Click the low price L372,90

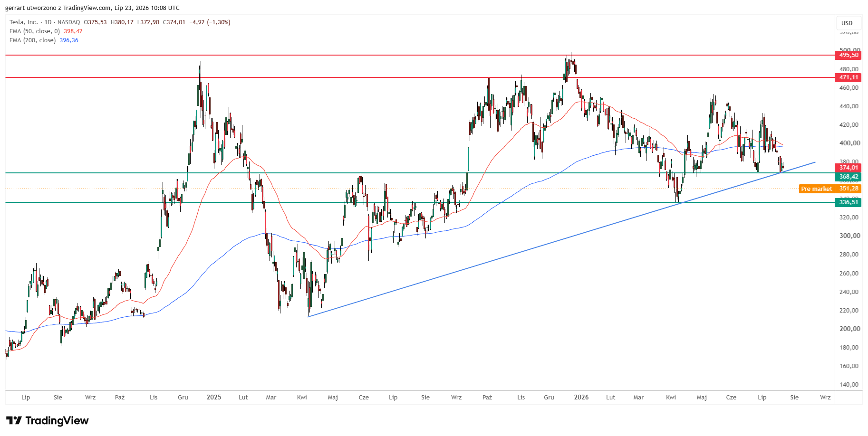[148, 22]
